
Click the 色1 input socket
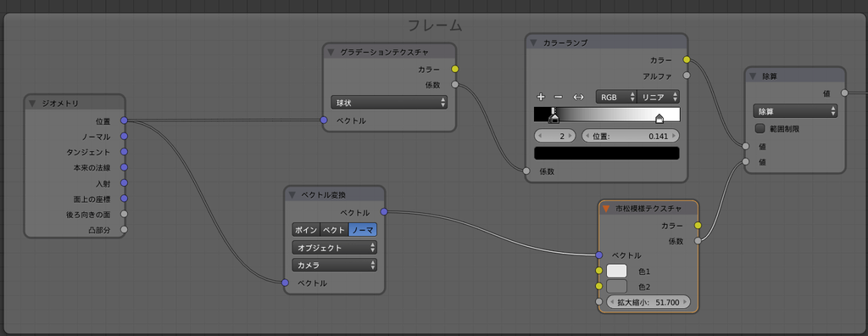(x=598, y=272)
